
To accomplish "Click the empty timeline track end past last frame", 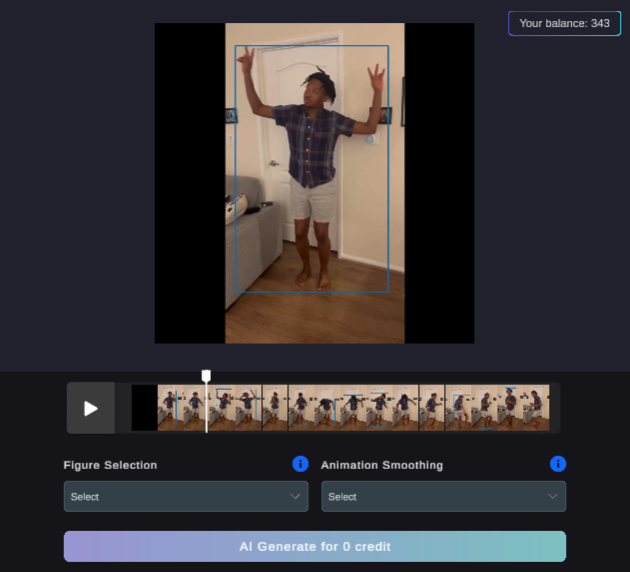I will (555, 408).
